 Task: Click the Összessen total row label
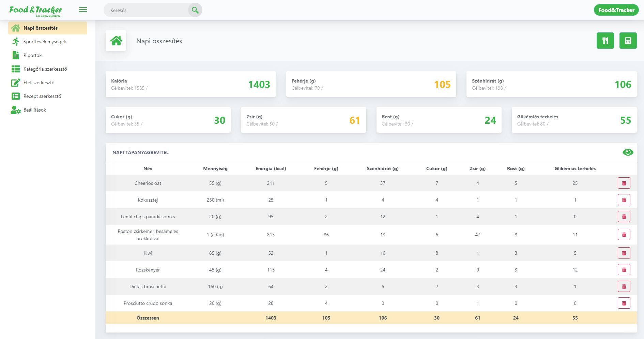click(x=148, y=318)
